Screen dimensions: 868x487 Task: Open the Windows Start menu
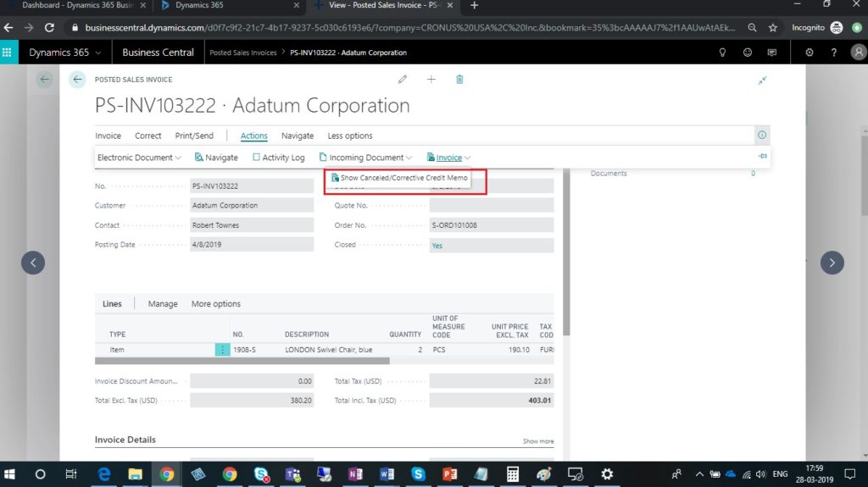click(9, 474)
